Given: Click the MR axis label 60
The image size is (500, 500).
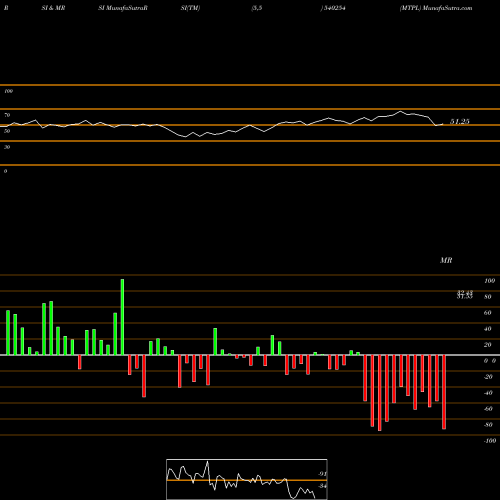Looking at the screenshot, I should coord(488,313).
